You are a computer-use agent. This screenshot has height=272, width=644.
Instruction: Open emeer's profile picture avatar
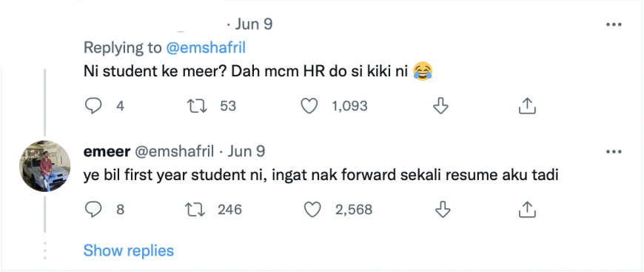pyautogui.click(x=44, y=166)
